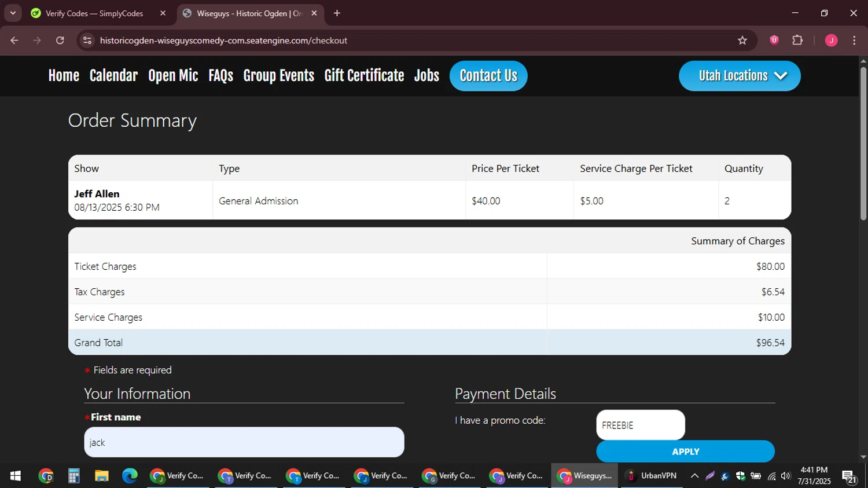Open the network Wi-Fi tray icon
Image resolution: width=868 pixels, height=488 pixels.
tap(771, 476)
